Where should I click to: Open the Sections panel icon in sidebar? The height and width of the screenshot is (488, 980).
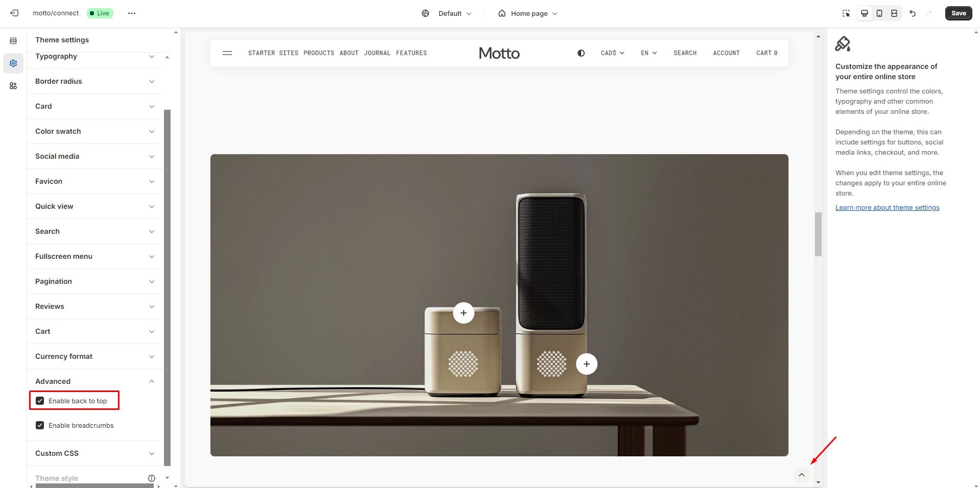13,41
